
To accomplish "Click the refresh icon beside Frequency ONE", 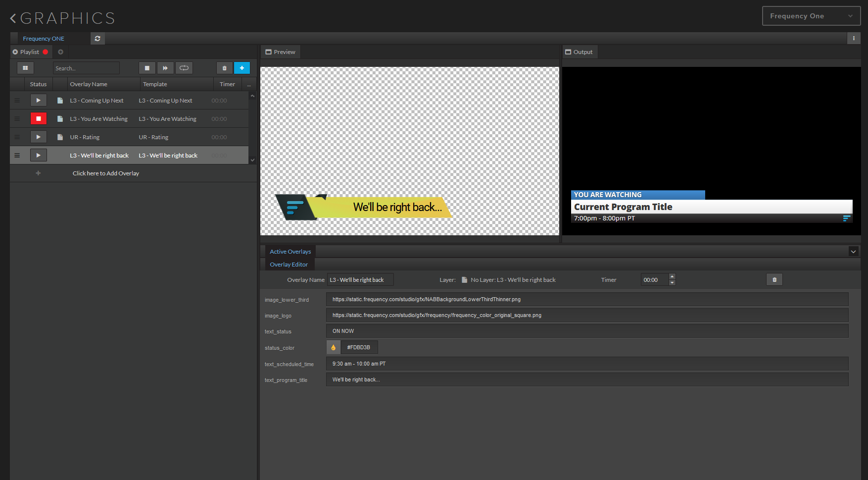I will coord(97,39).
